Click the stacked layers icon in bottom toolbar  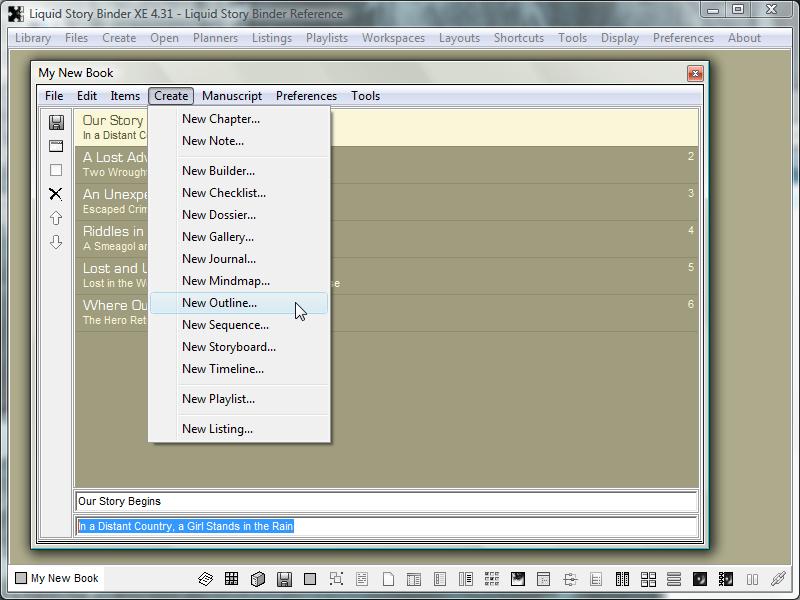coord(205,579)
